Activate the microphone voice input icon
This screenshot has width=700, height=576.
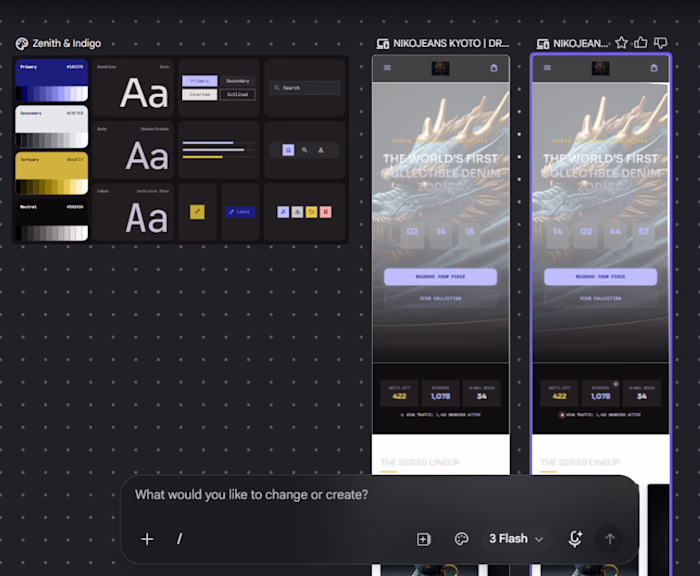click(575, 539)
